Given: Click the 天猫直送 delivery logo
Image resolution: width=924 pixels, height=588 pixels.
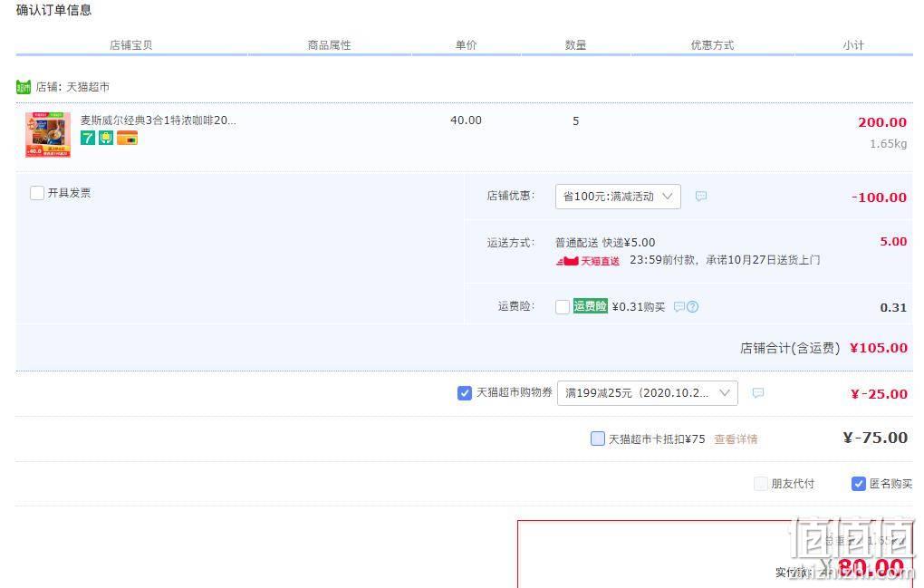Looking at the screenshot, I should click(x=588, y=260).
